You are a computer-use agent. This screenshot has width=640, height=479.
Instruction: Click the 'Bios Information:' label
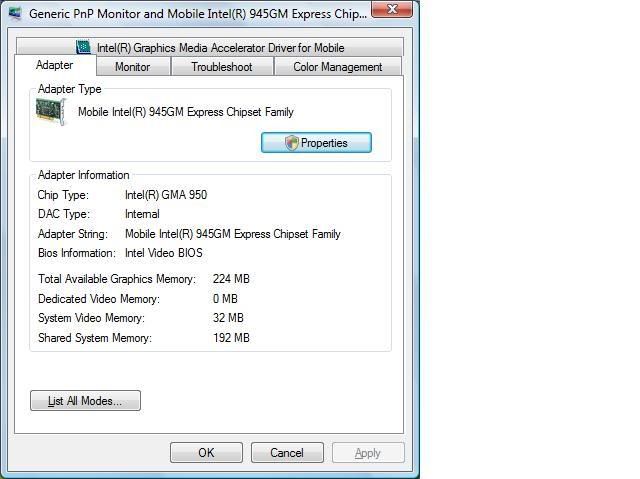click(77, 253)
